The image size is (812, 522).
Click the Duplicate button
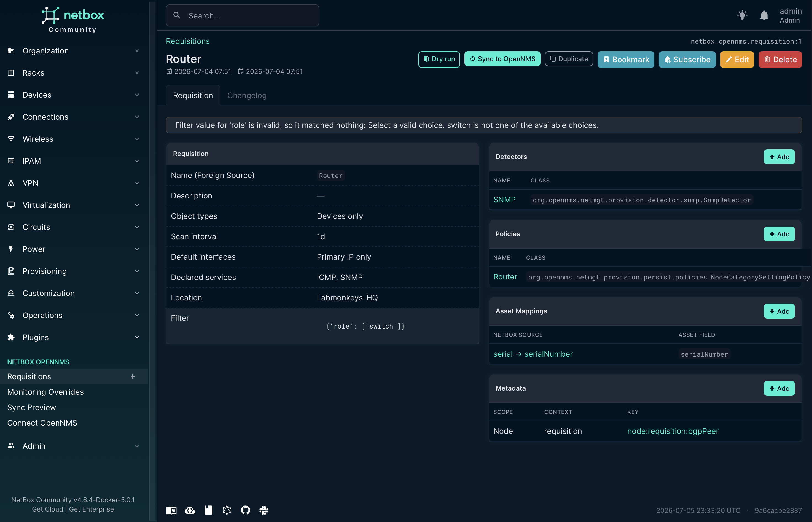pyautogui.click(x=569, y=59)
